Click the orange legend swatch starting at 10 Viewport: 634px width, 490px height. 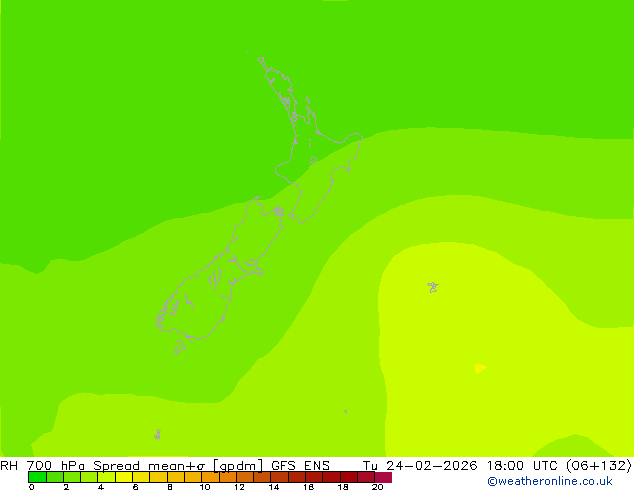[x=211, y=477]
